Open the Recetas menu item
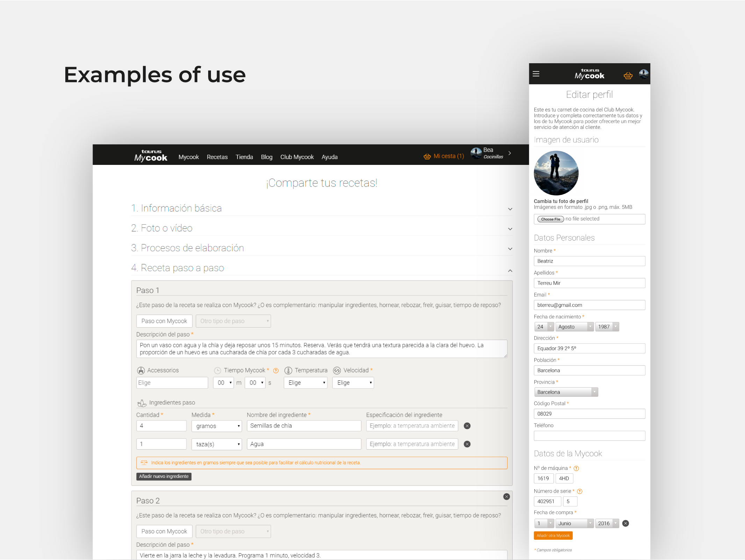 click(x=217, y=157)
